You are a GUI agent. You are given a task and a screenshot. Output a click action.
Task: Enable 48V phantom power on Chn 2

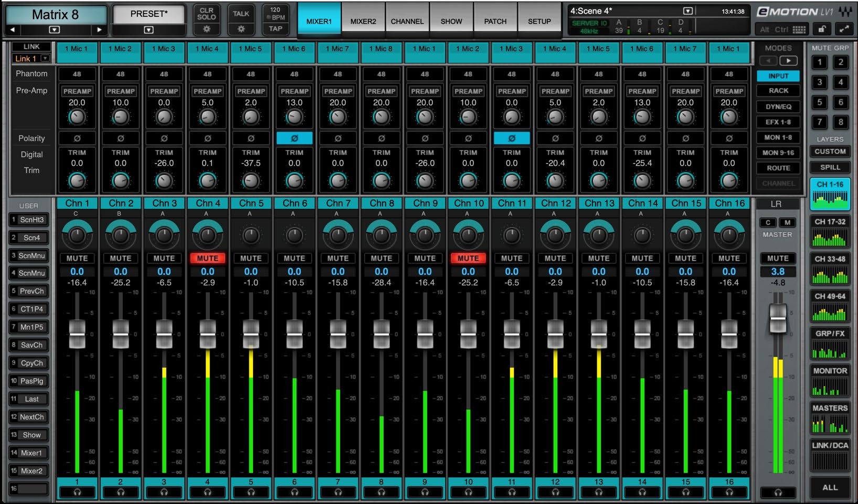point(121,74)
